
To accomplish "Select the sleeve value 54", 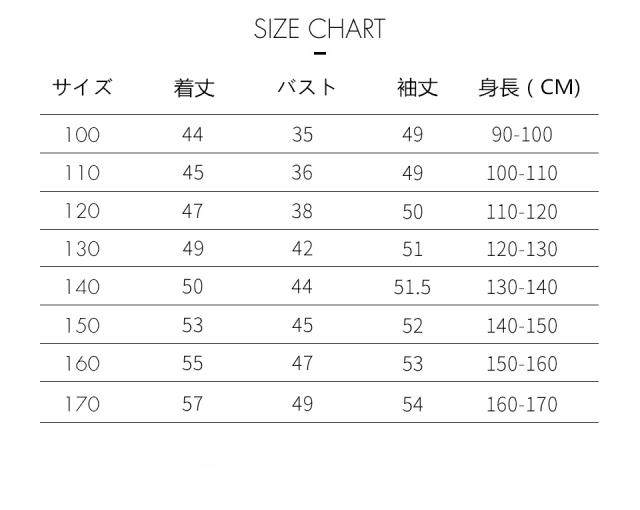I will tap(412, 405).
